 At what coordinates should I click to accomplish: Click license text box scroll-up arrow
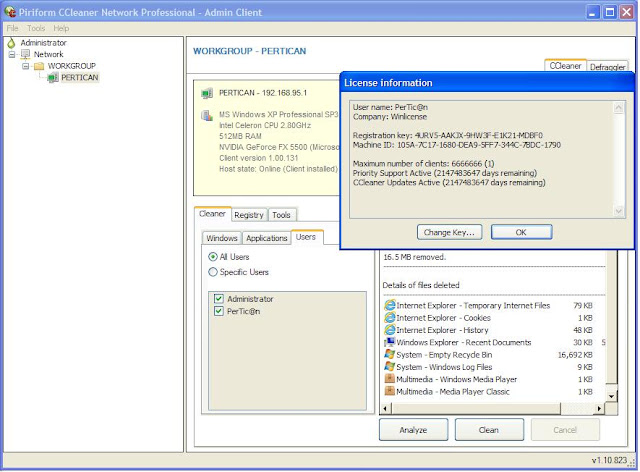(x=618, y=108)
